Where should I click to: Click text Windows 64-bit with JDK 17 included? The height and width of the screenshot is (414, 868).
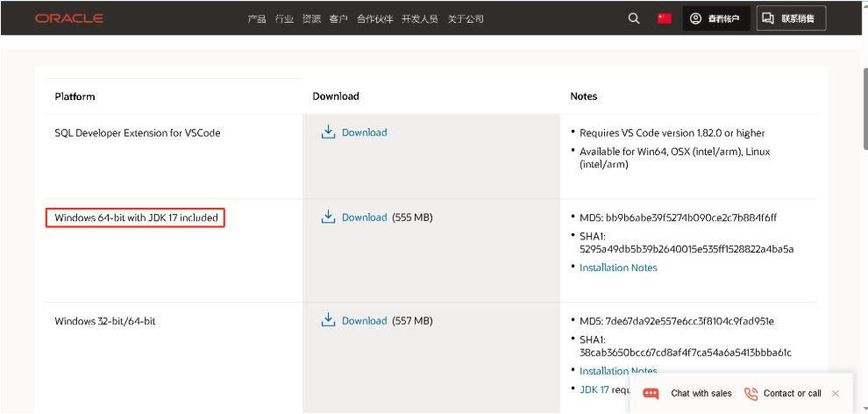point(136,218)
